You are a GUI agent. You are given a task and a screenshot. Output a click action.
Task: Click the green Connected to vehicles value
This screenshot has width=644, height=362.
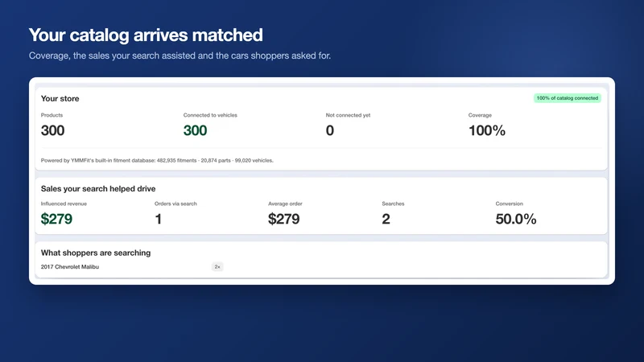(x=195, y=130)
